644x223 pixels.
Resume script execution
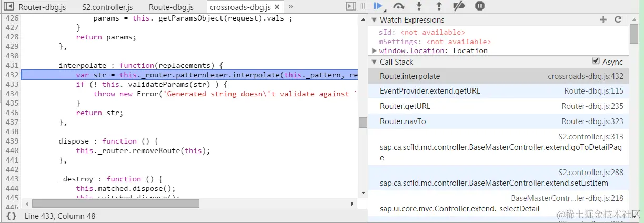click(378, 6)
